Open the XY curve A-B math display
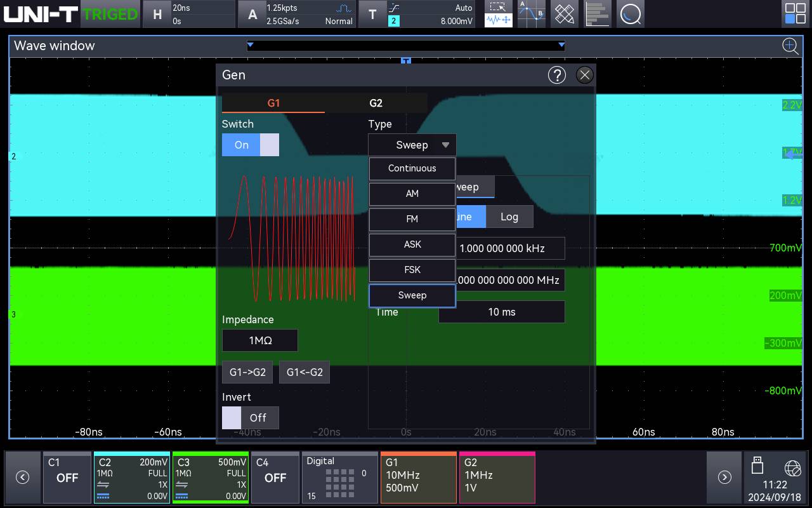Viewport: 812px width, 508px height. pos(531,14)
